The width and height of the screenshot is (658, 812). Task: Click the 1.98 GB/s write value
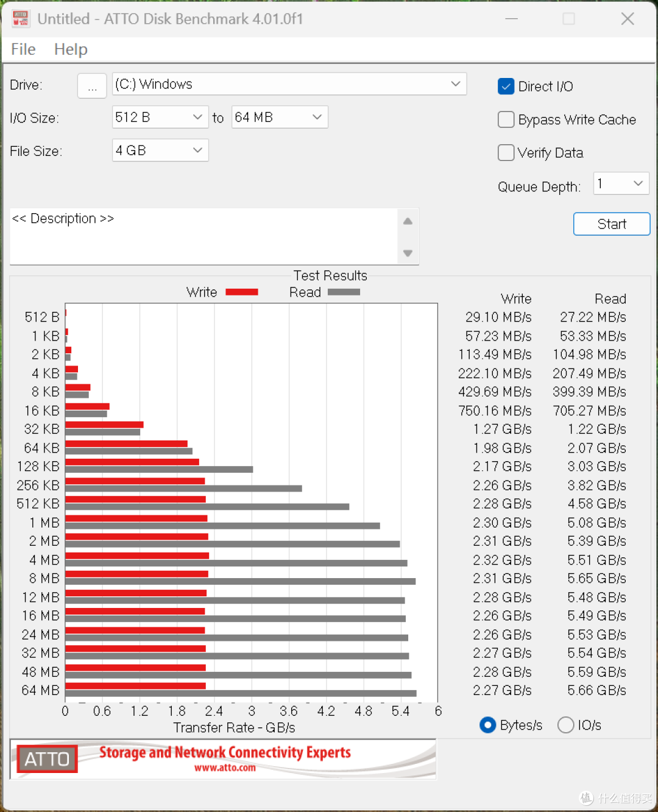click(502, 448)
